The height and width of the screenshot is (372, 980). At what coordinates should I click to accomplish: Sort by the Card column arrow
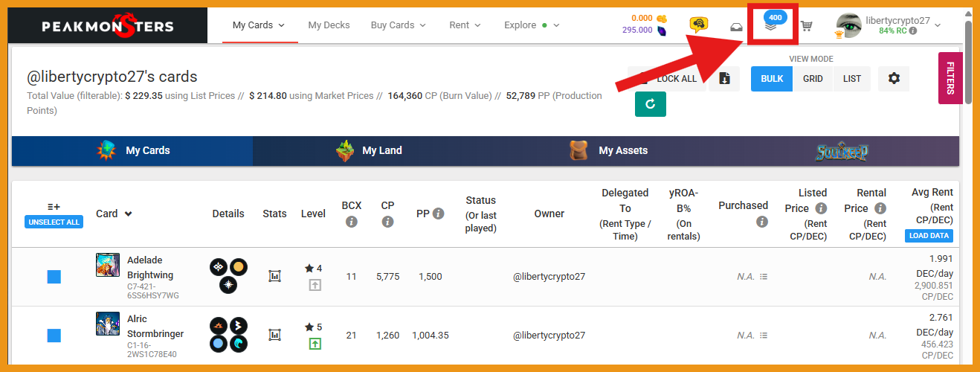tap(129, 214)
